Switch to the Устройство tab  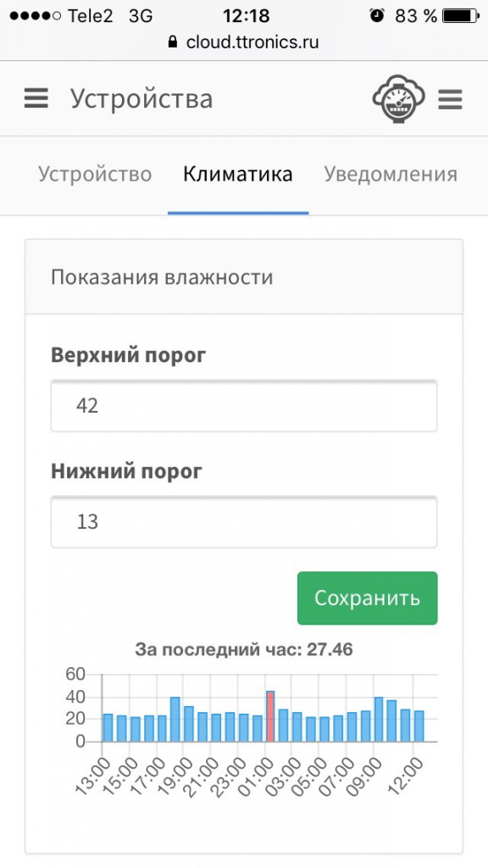(95, 174)
